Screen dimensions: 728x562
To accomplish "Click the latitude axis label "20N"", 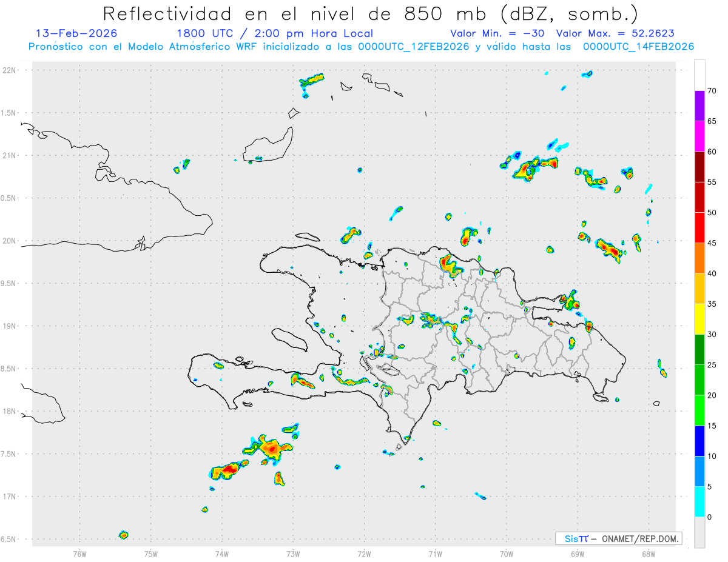I will pyautogui.click(x=10, y=241).
